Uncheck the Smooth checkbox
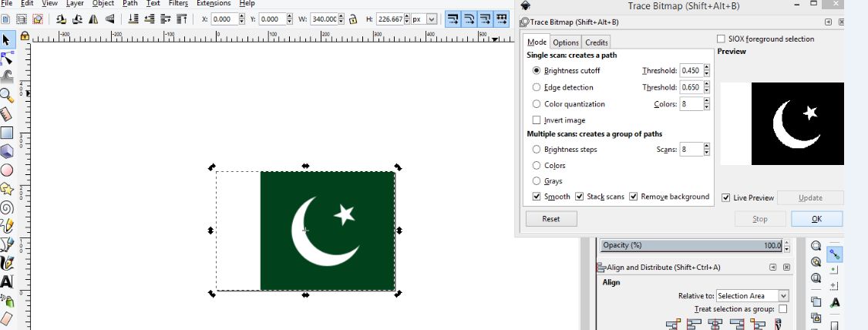Viewport: 868px width, 330px height. coord(537,196)
